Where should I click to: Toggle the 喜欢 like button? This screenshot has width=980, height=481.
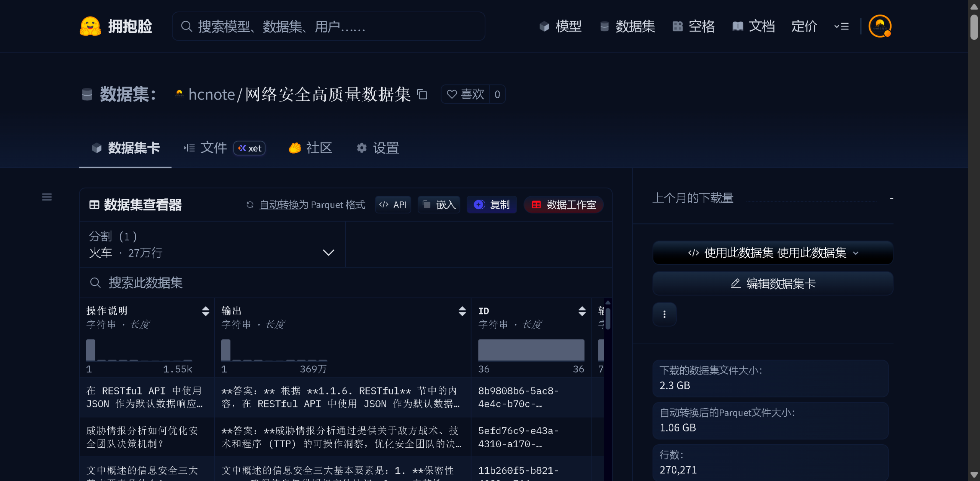(466, 94)
